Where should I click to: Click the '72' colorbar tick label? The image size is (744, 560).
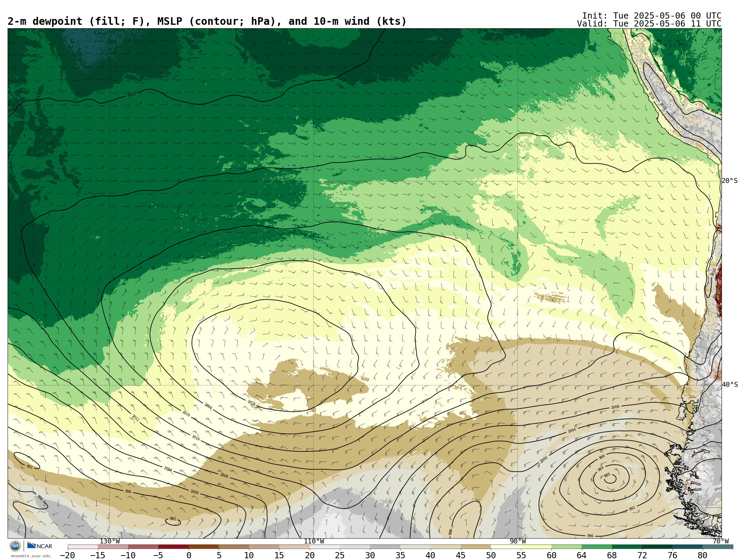pos(642,555)
